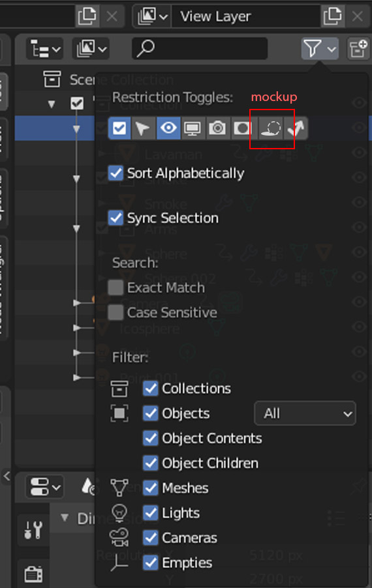
Task: Open the Properties editor type dropdown
Action: click(44, 486)
